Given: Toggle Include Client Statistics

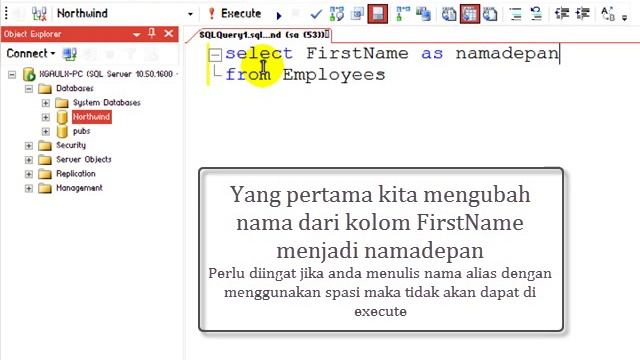Looking at the screenshot, I should (424, 14).
